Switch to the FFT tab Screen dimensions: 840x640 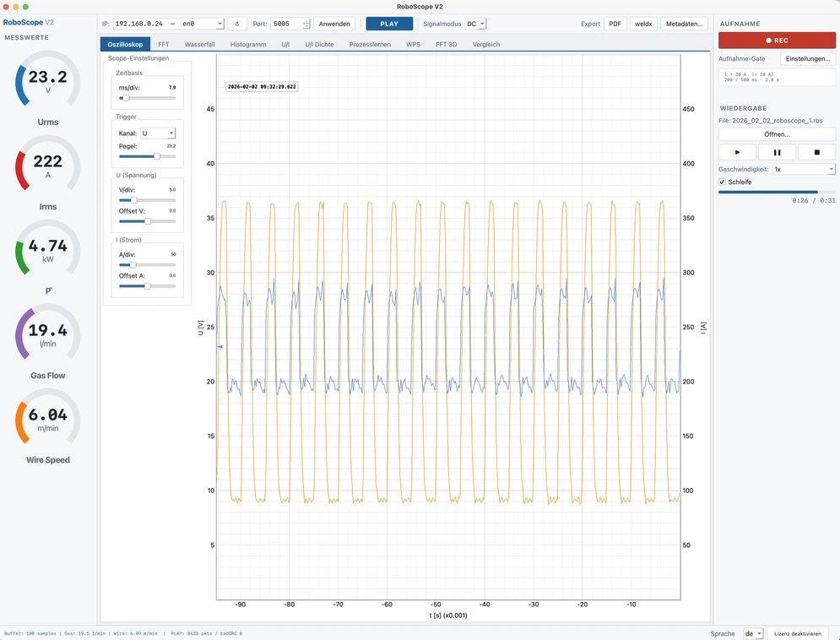tap(164, 45)
